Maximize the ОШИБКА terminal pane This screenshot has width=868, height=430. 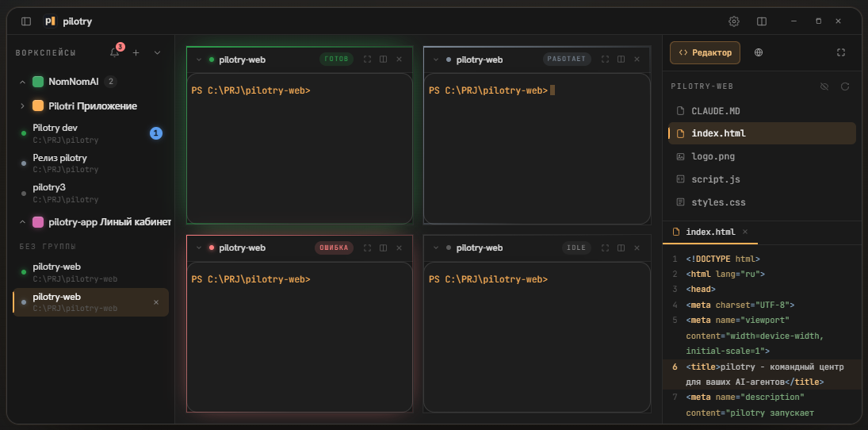coord(367,248)
